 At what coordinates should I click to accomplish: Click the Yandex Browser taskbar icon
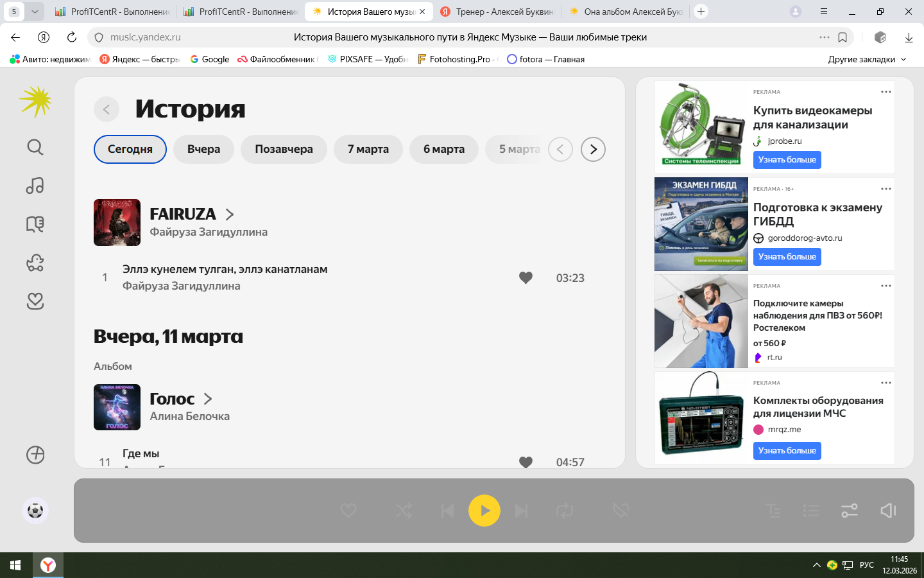[48, 565]
